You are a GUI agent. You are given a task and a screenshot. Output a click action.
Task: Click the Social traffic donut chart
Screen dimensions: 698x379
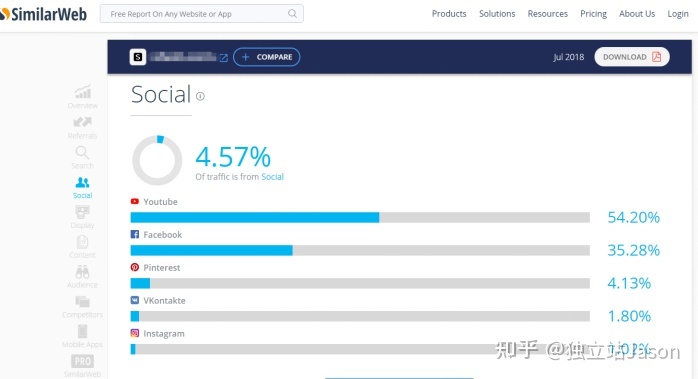[x=157, y=160]
